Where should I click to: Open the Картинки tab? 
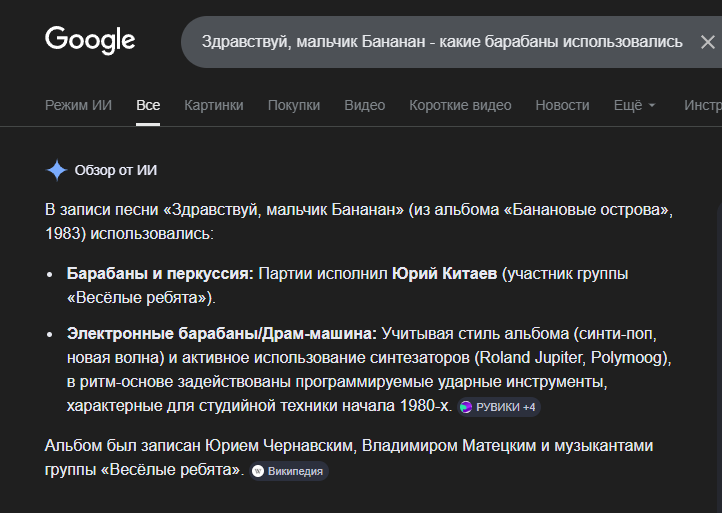click(x=213, y=105)
